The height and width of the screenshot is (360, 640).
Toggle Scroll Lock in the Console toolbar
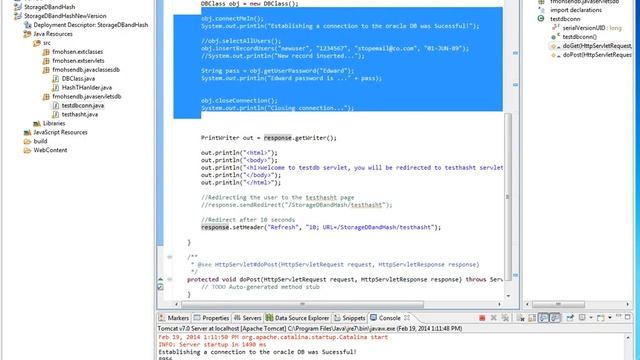532,318
